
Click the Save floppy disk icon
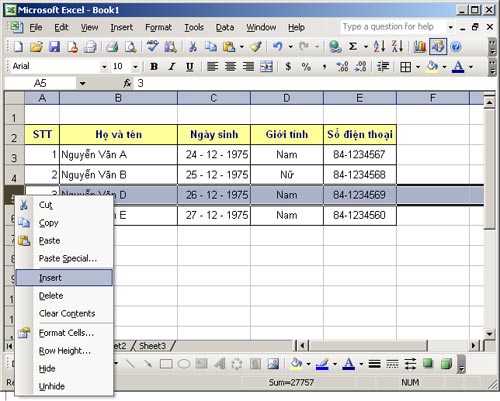click(x=54, y=47)
